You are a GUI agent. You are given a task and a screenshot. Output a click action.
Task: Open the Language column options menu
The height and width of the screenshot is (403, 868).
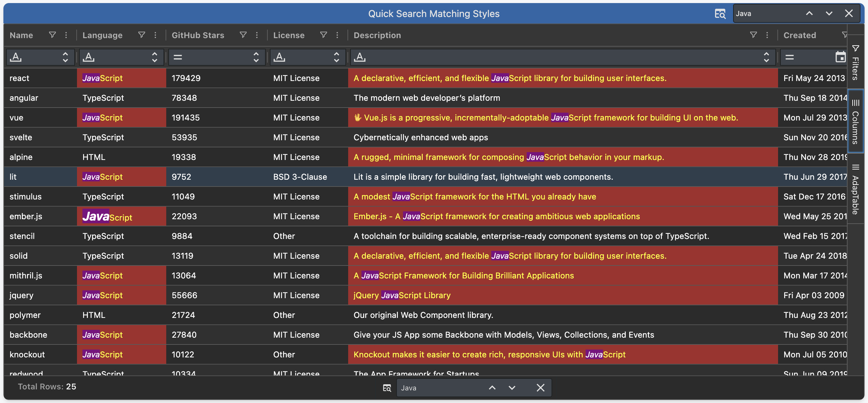155,35
